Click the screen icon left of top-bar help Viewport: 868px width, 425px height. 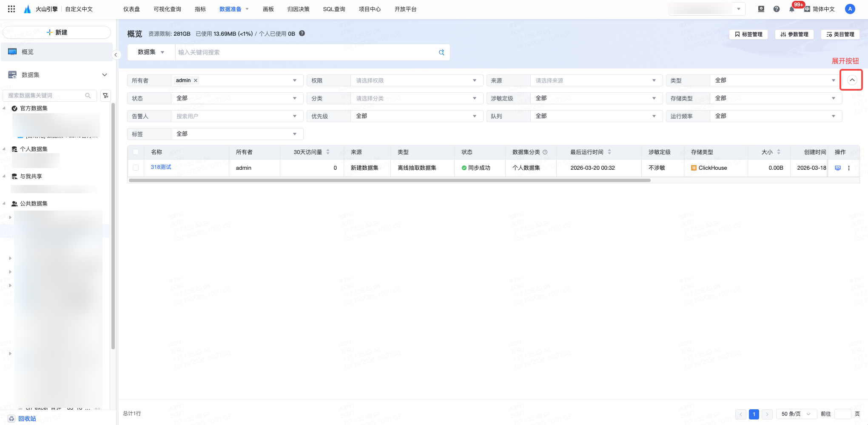click(761, 9)
